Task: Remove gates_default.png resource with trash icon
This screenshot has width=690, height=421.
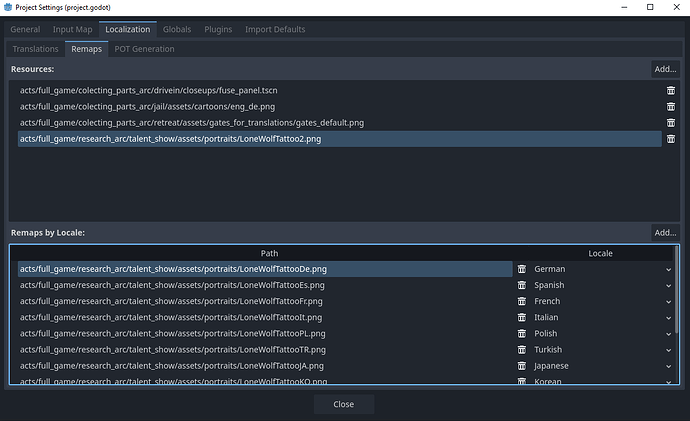Action: pyautogui.click(x=671, y=123)
